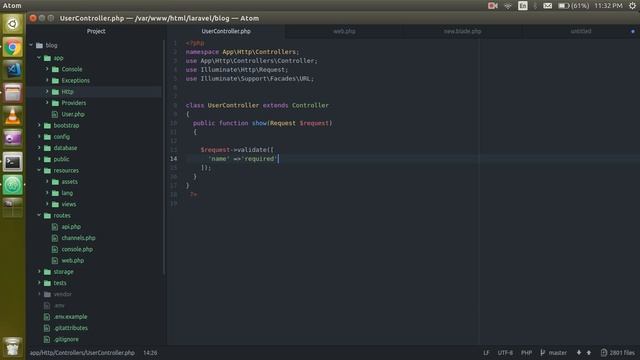Click the api.php file icon

pyautogui.click(x=55, y=227)
